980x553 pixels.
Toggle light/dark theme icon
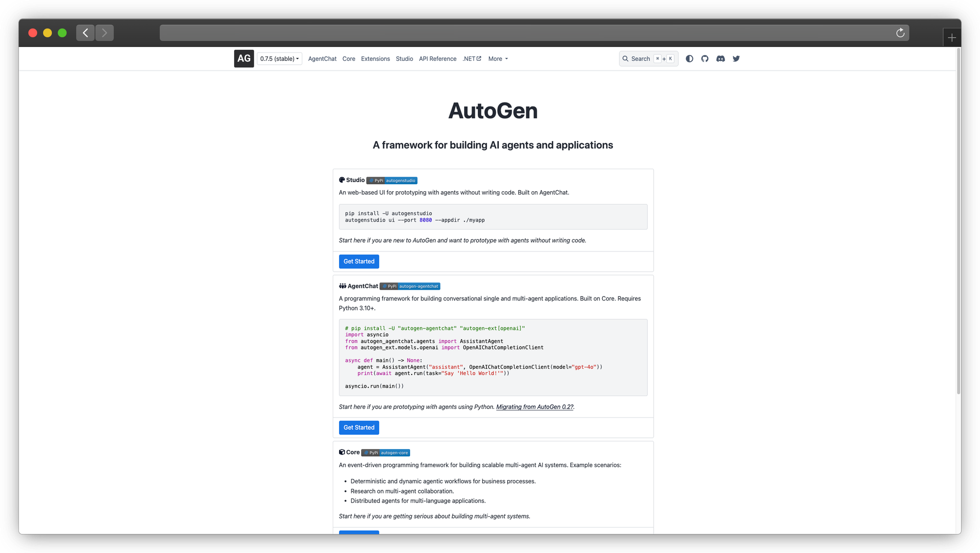point(689,59)
